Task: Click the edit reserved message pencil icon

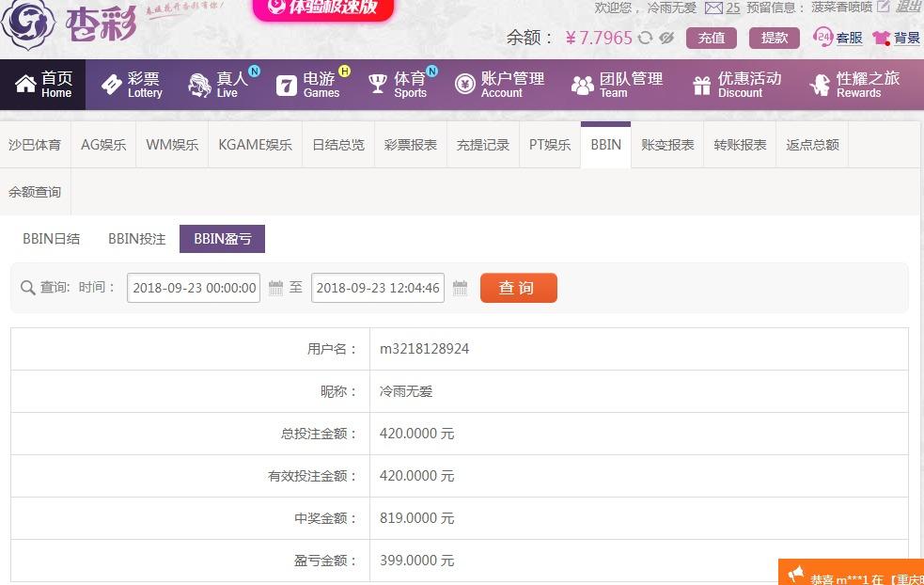Action: [883, 7]
